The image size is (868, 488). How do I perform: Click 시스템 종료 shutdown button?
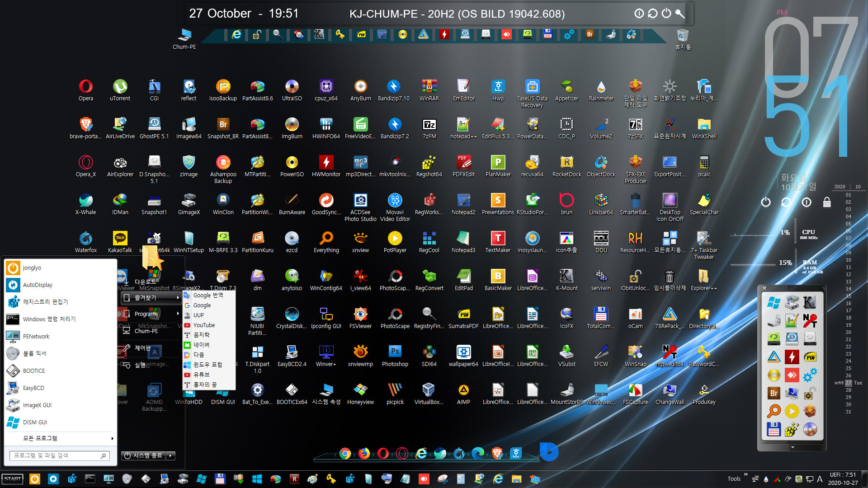coord(143,455)
